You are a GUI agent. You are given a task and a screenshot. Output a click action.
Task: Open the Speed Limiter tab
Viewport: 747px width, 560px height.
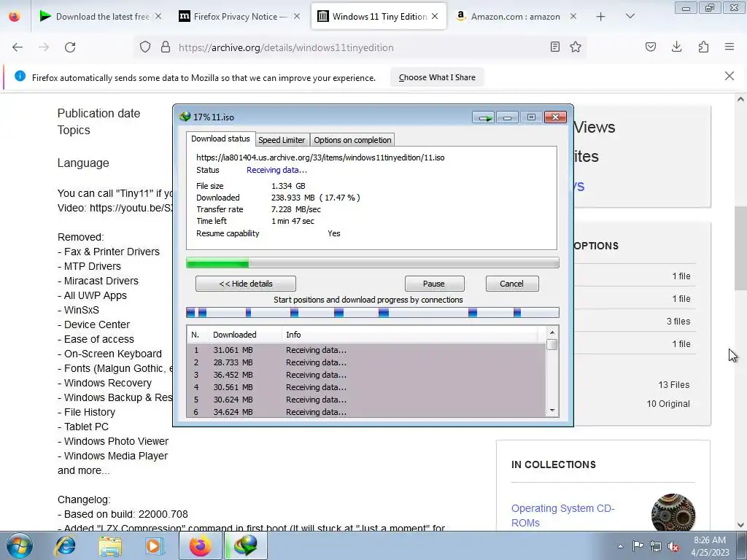[x=282, y=140]
